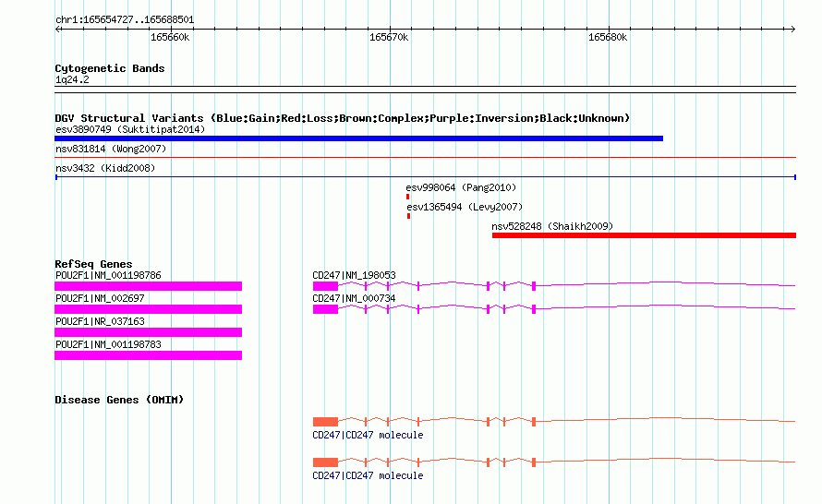Screen dimensions: 822x504
Task: Select the POU2F1|NM_001198786 gene label
Action: 108,276
